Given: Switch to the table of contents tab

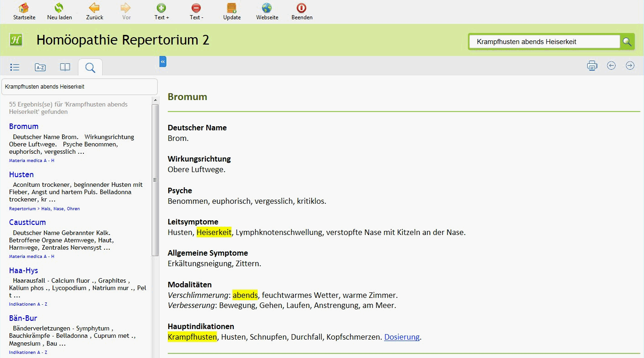Looking at the screenshot, I should click(15, 67).
